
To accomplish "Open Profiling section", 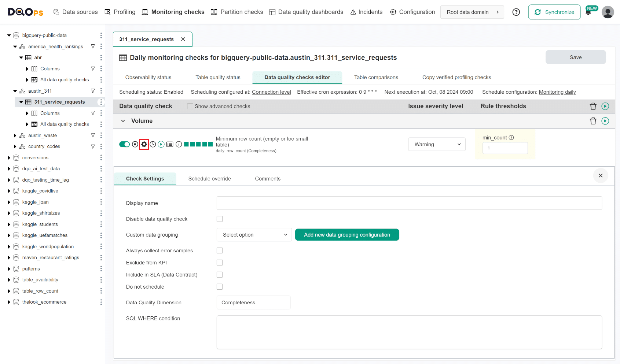I will point(120,12).
